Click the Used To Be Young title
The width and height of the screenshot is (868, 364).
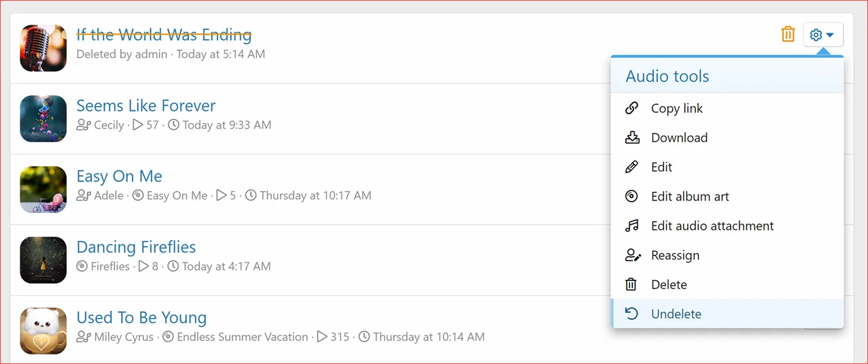pos(141,318)
